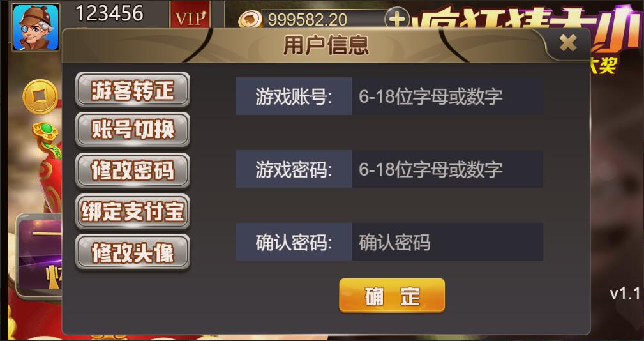Screen dimensions: 644x341
Task: Choose the 修改头像 option
Action: (x=133, y=252)
